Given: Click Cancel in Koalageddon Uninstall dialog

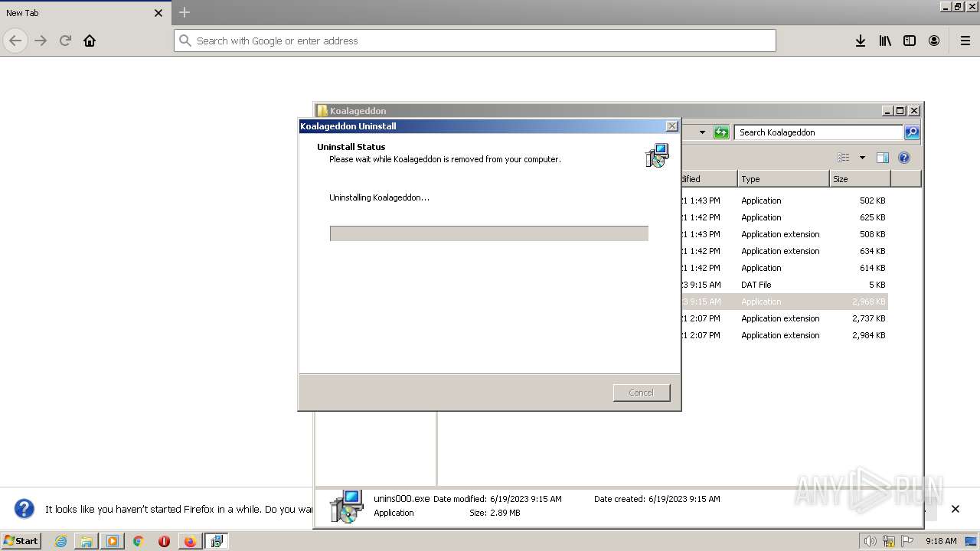Looking at the screenshot, I should click(x=642, y=393).
